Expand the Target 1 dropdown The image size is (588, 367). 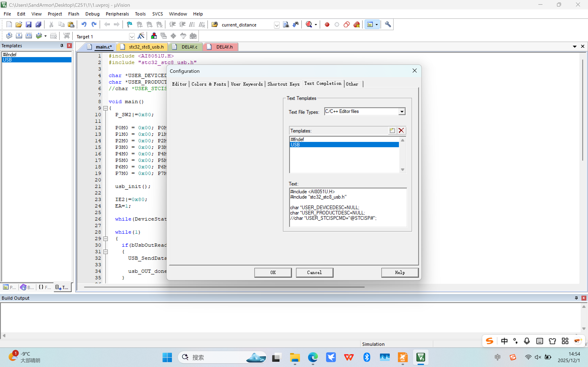coord(131,37)
